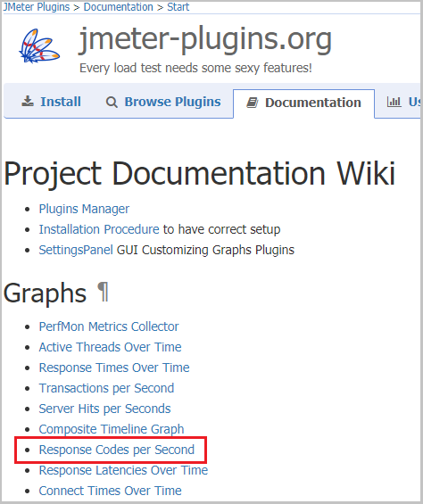Click the tagline about sexy features
Viewport: 423px width, 504px height.
[x=195, y=68]
